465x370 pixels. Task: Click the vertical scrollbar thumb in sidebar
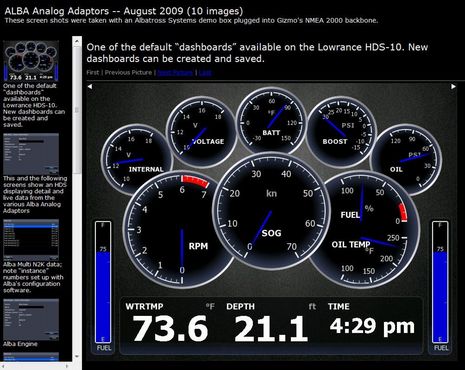[x=77, y=110]
